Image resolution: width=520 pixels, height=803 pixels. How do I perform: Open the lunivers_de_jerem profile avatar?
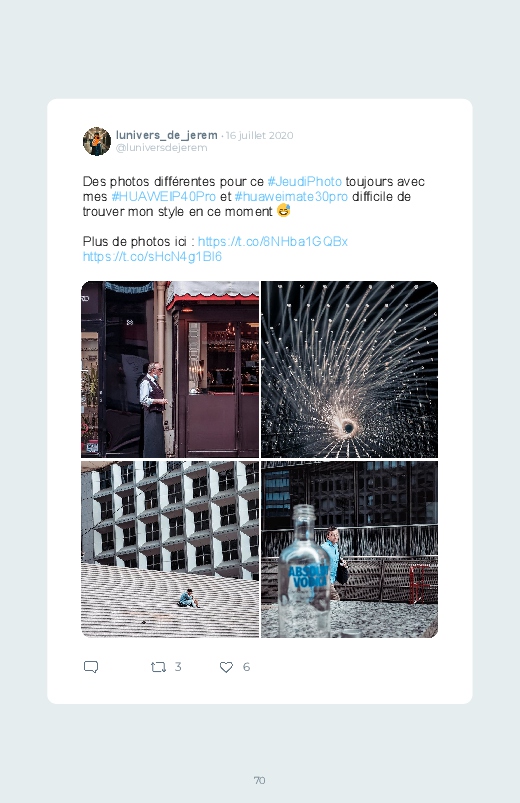coord(97,141)
